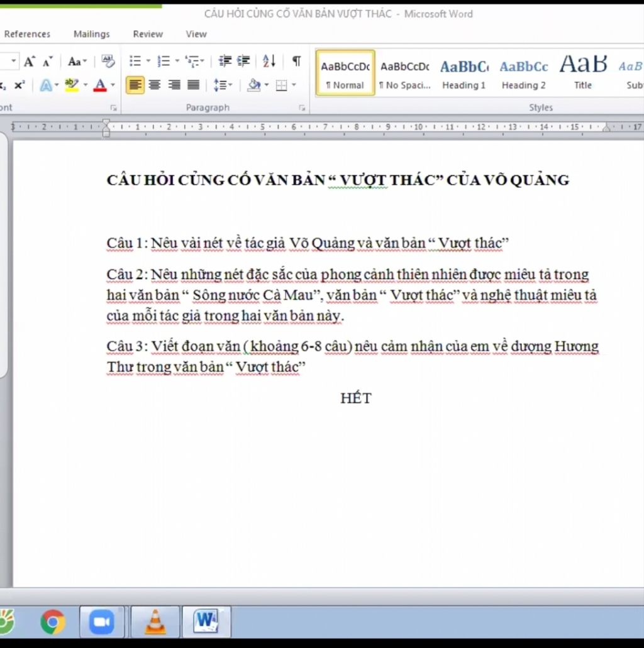Increase paragraph indent
The width and height of the screenshot is (644, 648).
click(x=243, y=61)
